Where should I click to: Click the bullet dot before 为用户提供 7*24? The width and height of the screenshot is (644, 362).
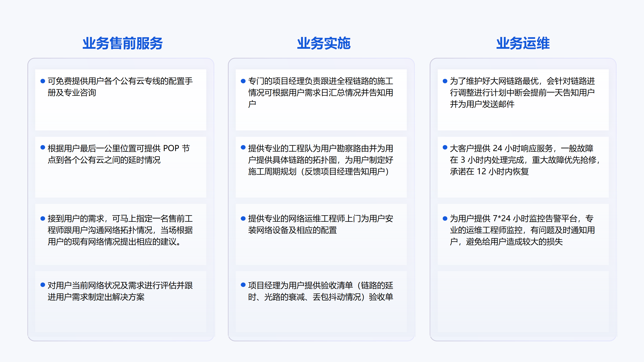click(445, 218)
